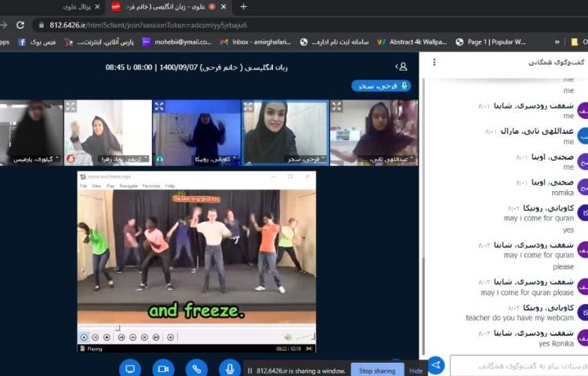The image size is (588, 376).
Task: Expand fullscreen on highlighted teacher webcam
Action: pos(249,107)
